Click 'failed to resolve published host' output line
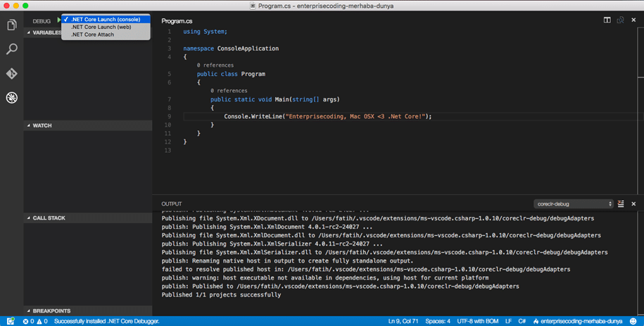 [365, 269]
